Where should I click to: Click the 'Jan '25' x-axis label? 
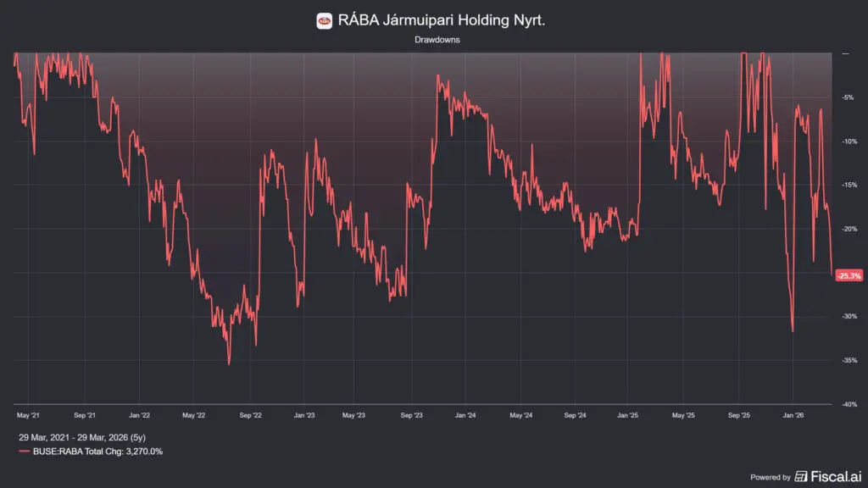628,415
